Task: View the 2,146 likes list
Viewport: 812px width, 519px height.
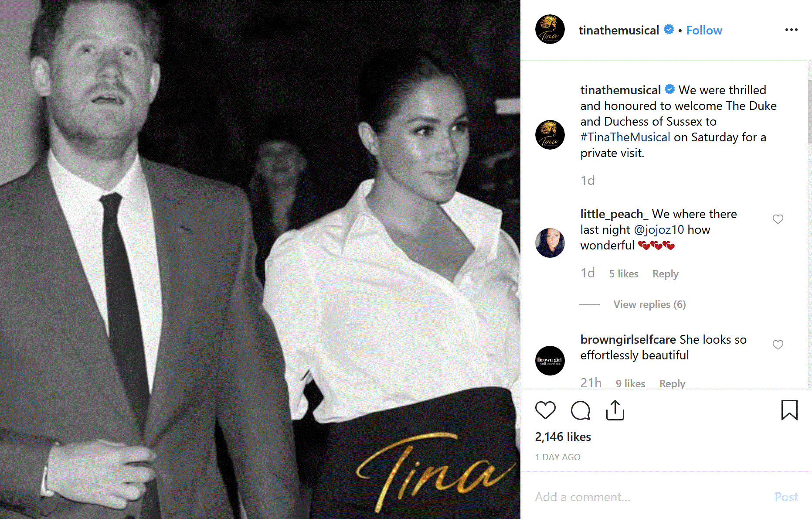Action: (x=563, y=437)
